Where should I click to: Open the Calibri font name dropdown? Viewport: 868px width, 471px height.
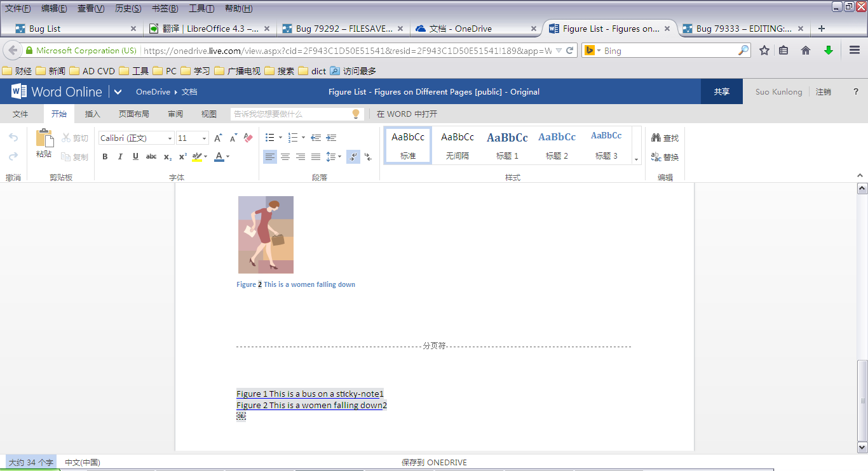170,138
